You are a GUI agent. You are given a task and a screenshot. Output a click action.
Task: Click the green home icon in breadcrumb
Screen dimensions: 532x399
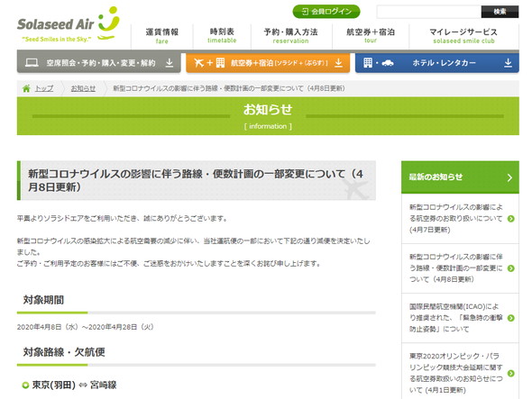26,88
